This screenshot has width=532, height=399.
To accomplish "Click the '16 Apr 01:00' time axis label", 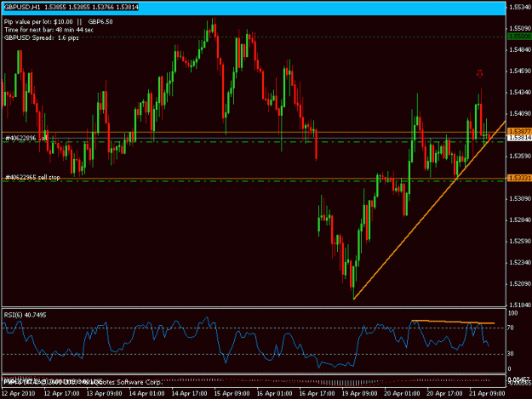I will pos(274,393).
